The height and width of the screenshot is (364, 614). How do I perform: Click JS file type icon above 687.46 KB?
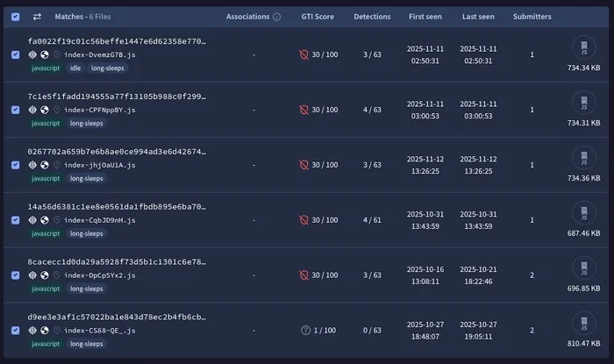pyautogui.click(x=584, y=213)
